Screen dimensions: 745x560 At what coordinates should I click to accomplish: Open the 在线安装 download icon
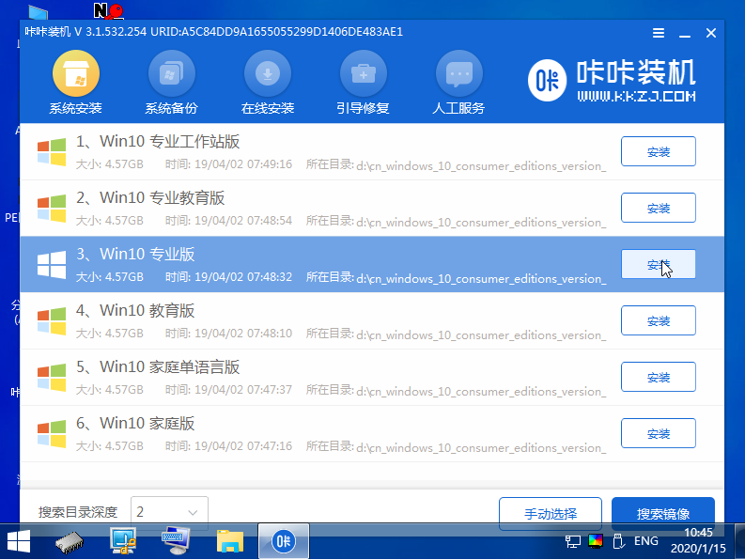pyautogui.click(x=268, y=73)
